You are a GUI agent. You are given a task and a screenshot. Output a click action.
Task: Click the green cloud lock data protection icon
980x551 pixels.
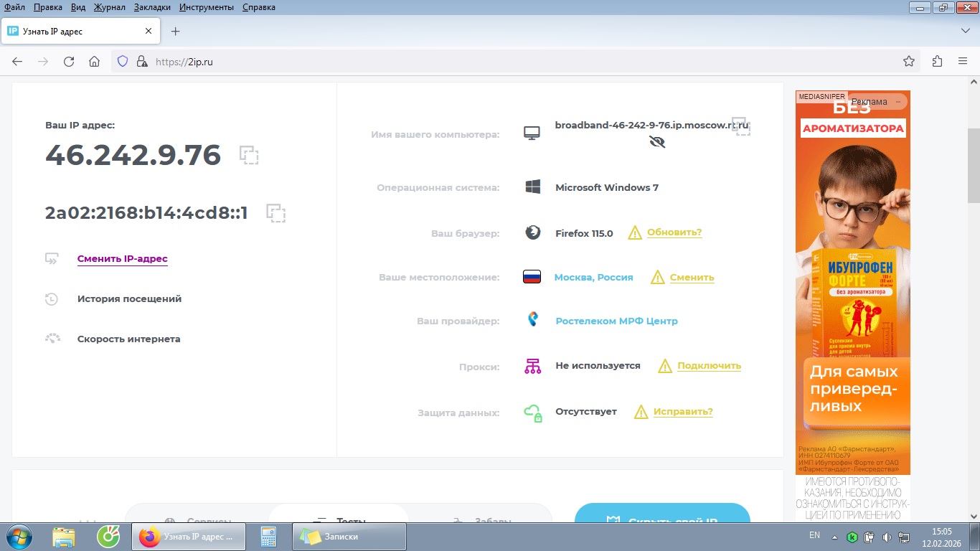pos(532,413)
